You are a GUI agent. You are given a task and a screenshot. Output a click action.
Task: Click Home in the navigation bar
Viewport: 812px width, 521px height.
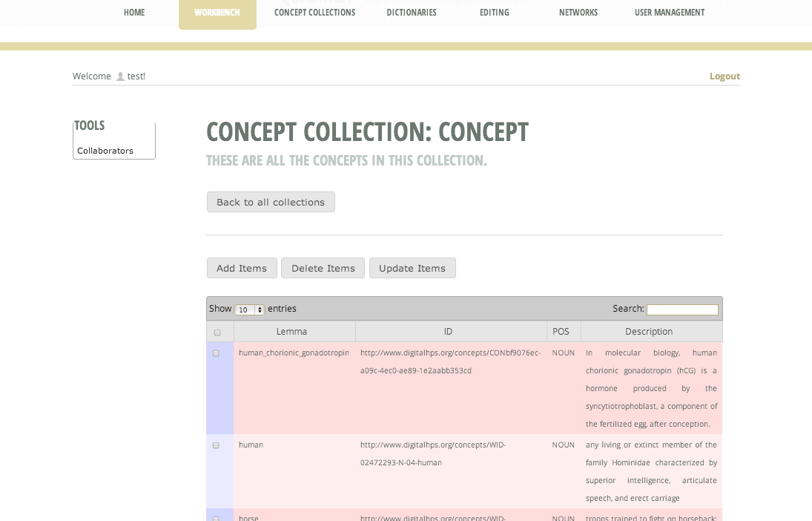tap(134, 13)
